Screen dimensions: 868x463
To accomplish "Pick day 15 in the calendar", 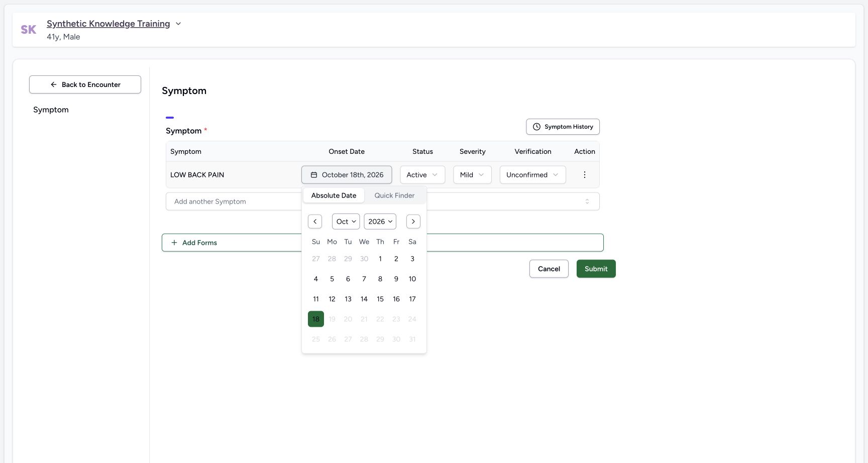I will [x=380, y=299].
